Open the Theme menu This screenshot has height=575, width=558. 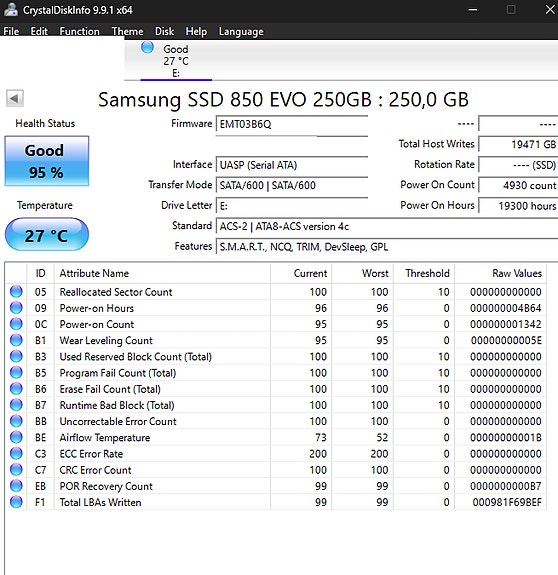[127, 32]
